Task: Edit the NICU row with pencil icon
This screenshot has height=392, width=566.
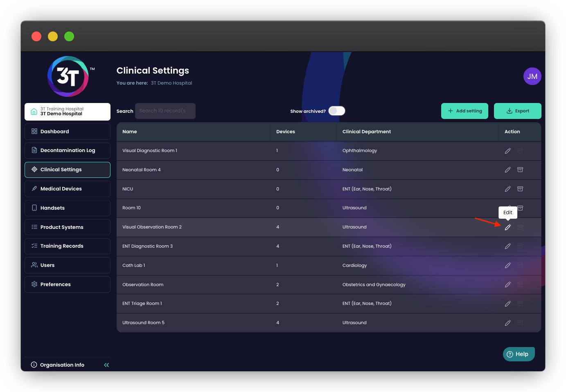Action: pos(507,189)
